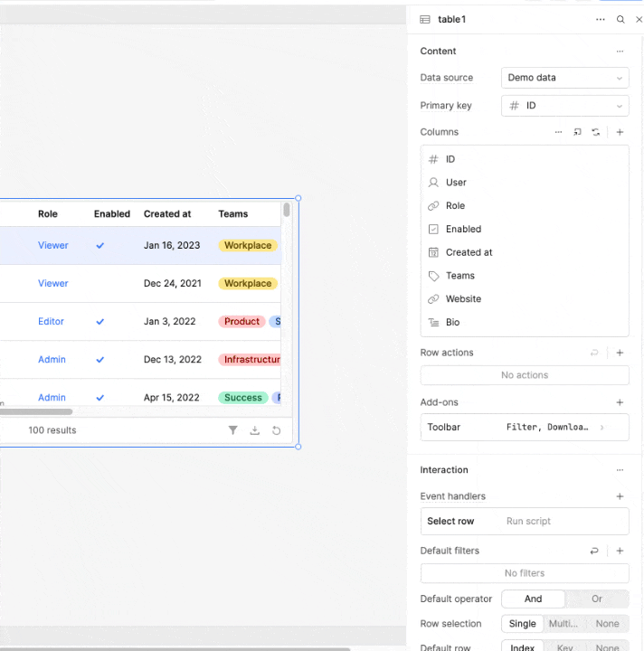Click Row actions return-arrow icon
Image resolution: width=644 pixels, height=651 pixels.
point(594,353)
